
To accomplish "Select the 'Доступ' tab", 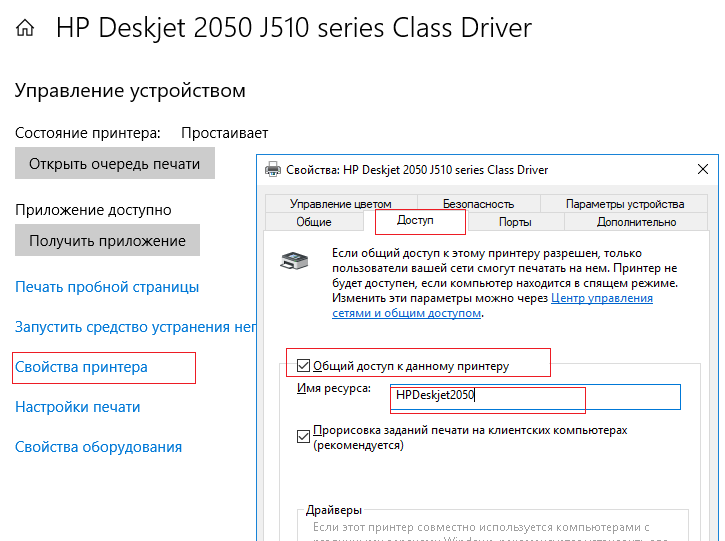I will 415,220.
